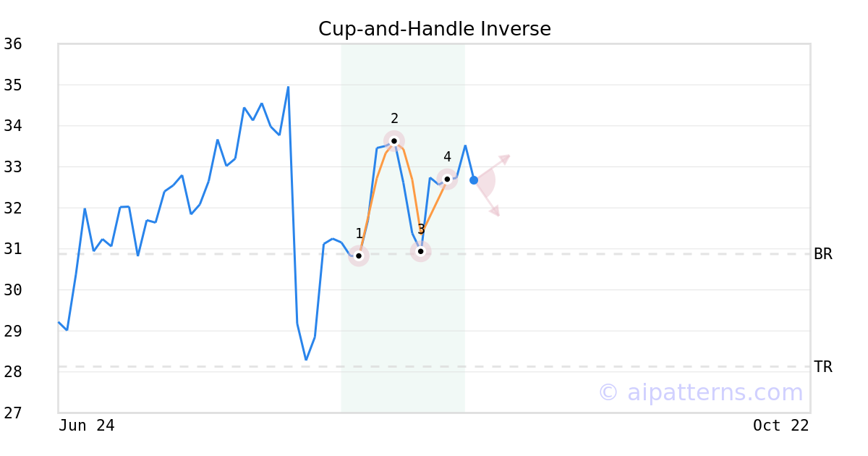
Task: Click the highest peak of the blue price line
Action: click(289, 87)
